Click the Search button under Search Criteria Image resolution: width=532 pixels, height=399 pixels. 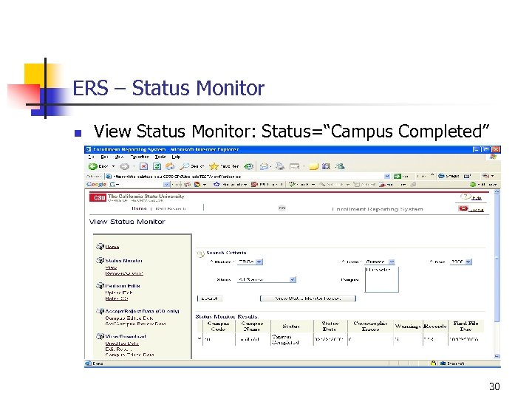pyautogui.click(x=209, y=299)
